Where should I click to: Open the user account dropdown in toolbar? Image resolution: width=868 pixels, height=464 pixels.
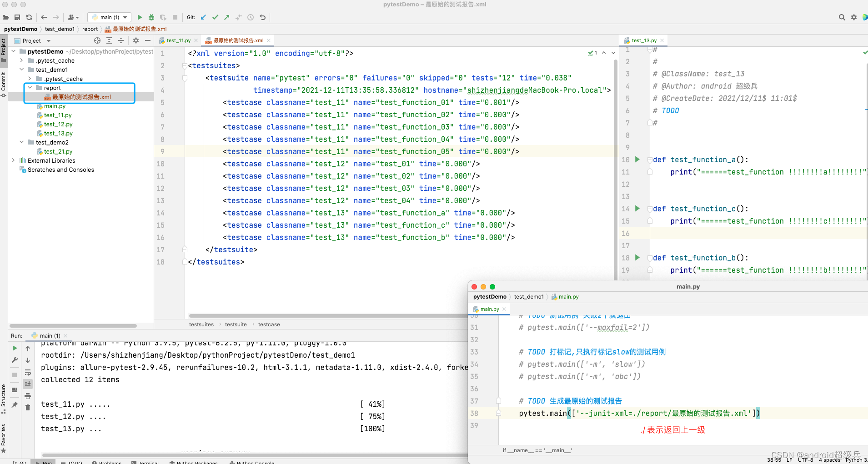click(73, 17)
